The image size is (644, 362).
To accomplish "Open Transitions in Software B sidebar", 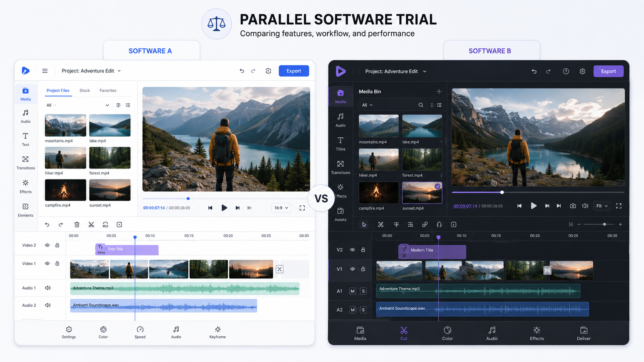I will click(340, 167).
